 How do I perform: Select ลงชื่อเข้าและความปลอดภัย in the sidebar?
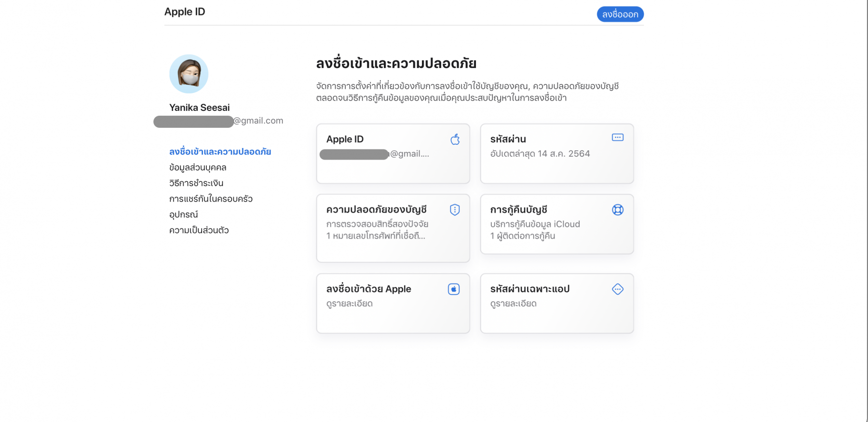[220, 152]
